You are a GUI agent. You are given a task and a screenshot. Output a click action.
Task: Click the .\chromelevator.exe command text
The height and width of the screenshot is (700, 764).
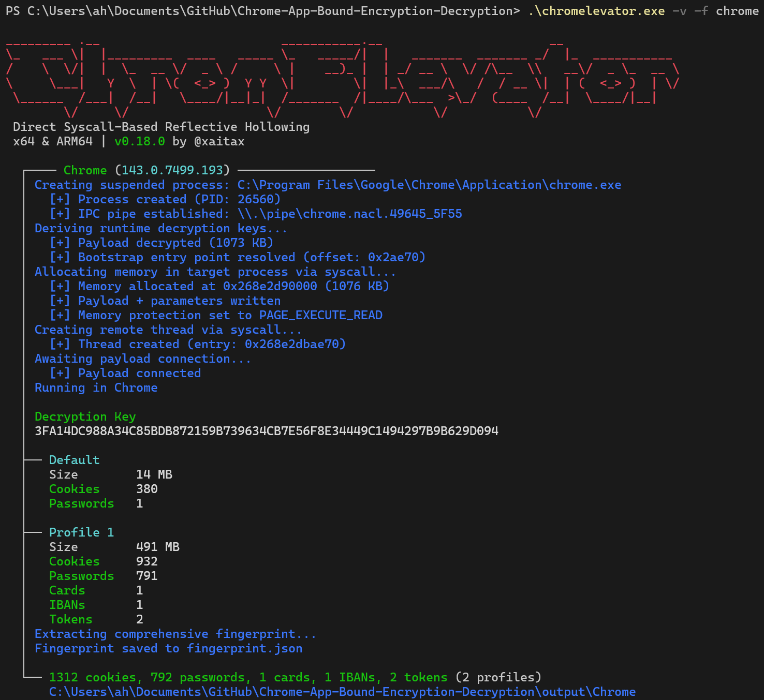tap(596, 11)
